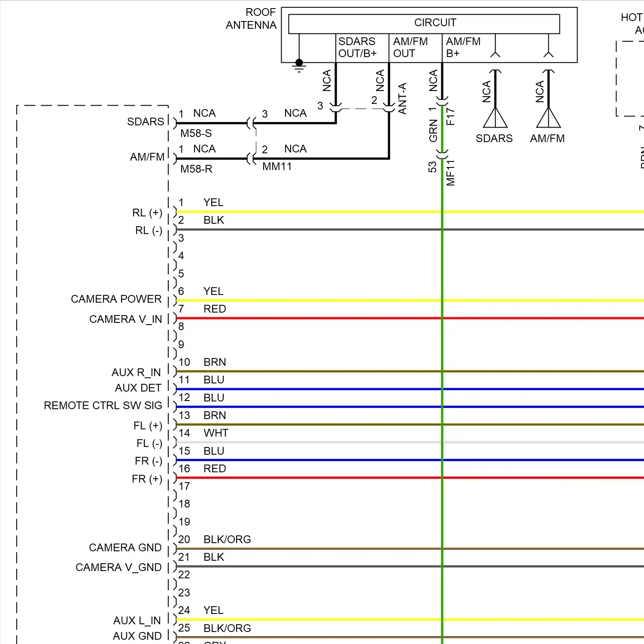Select the YEL label at pin 24
Viewport: 644px width, 644px height.
(x=213, y=610)
